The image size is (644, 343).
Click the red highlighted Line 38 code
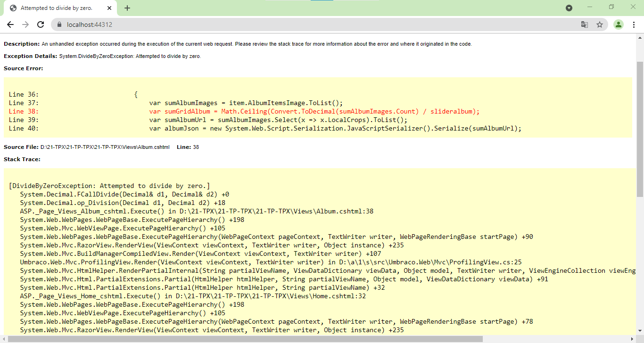tap(314, 111)
